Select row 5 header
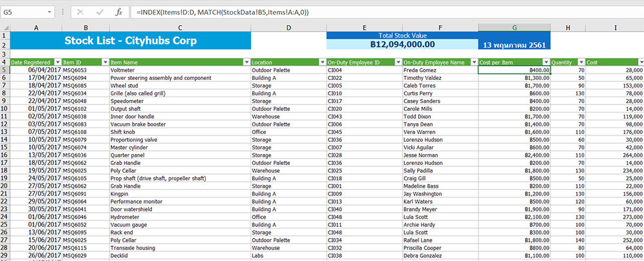 pos(5,70)
